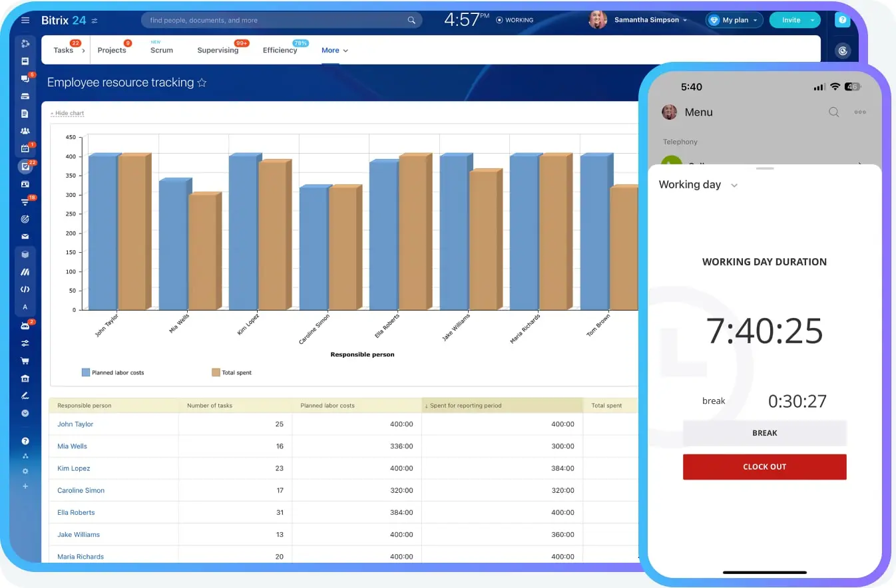Toggle the Working status indicator
Viewport: 896px width, 588px height.
pos(515,20)
